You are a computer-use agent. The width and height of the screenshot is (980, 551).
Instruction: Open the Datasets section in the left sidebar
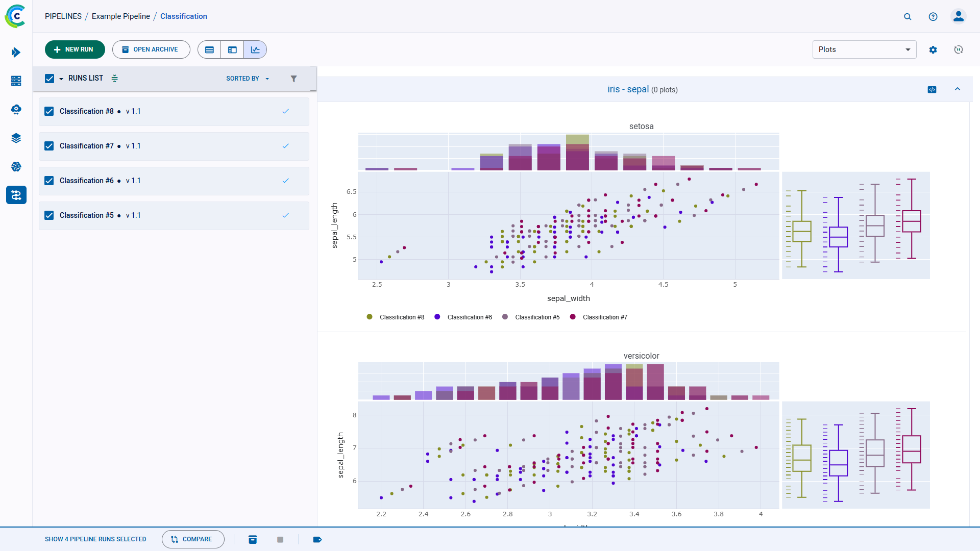coord(16,138)
